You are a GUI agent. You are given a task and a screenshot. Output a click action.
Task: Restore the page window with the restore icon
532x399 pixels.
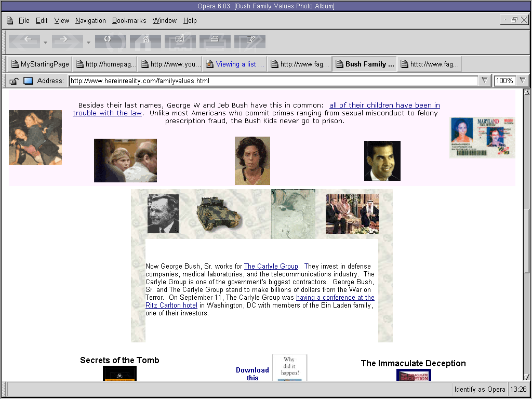pos(515,20)
